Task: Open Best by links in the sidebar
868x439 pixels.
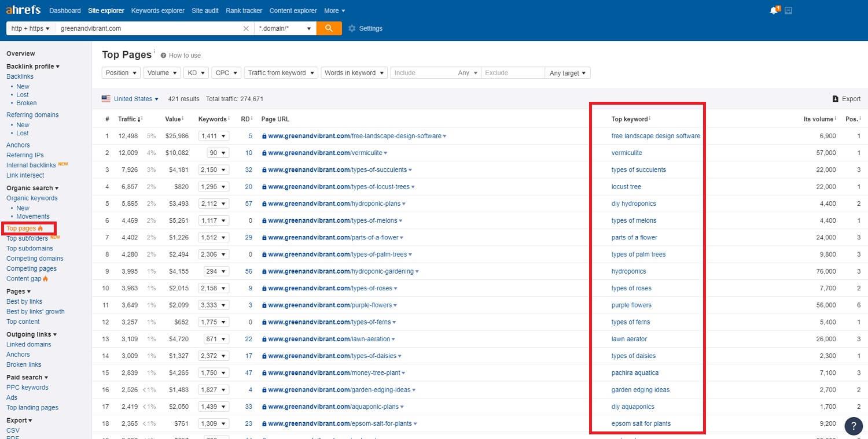Action: pos(24,301)
